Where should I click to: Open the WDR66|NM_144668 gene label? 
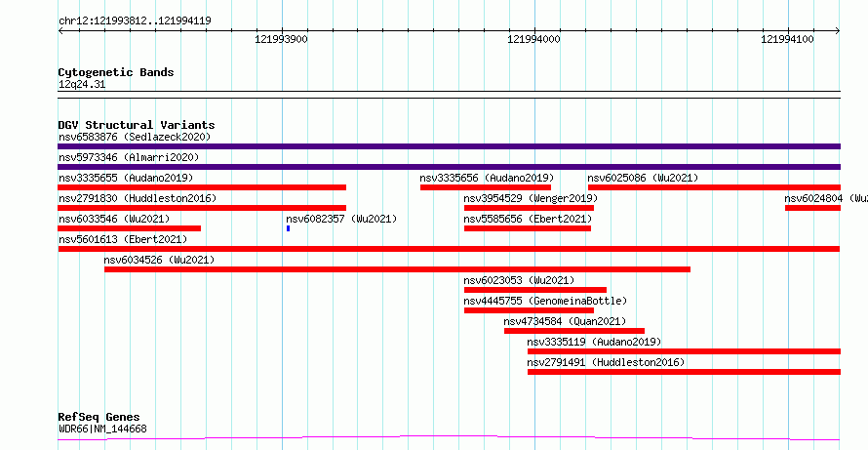coord(102,429)
